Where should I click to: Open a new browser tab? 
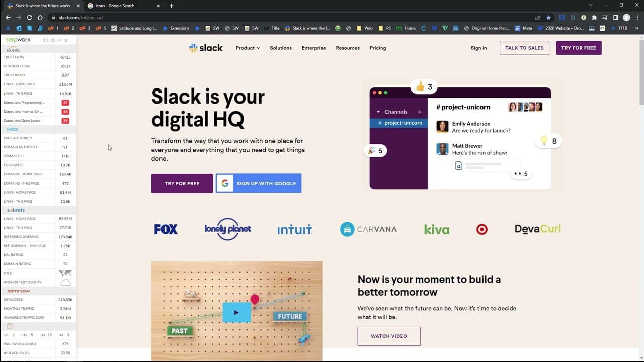[171, 6]
